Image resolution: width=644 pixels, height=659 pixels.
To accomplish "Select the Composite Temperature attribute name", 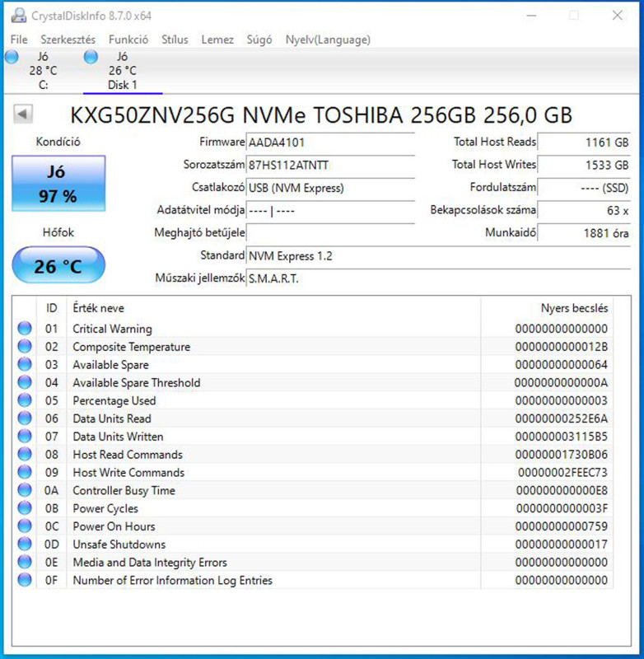I will [x=132, y=347].
